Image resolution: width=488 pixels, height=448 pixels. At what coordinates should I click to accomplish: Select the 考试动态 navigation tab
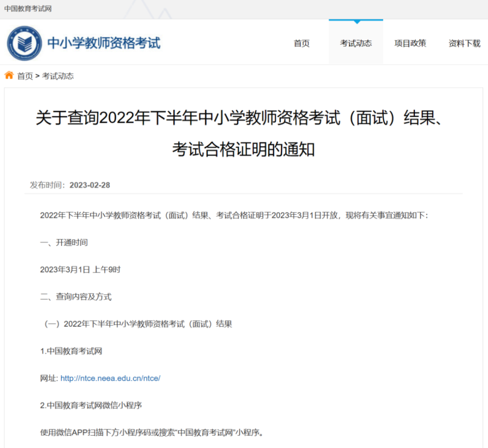tap(356, 43)
